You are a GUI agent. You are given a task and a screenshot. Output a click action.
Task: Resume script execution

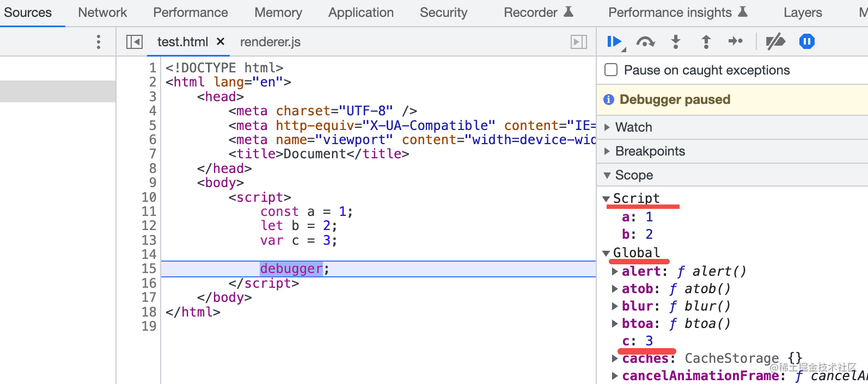pos(614,42)
